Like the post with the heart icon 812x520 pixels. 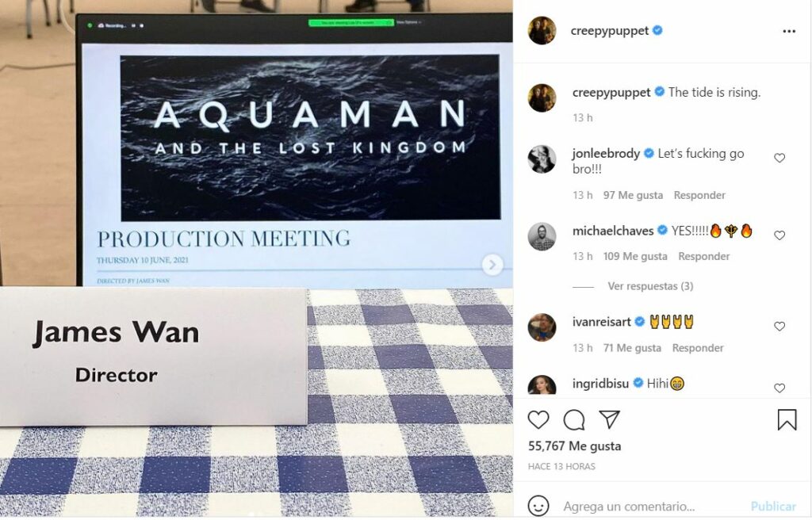pos(538,419)
